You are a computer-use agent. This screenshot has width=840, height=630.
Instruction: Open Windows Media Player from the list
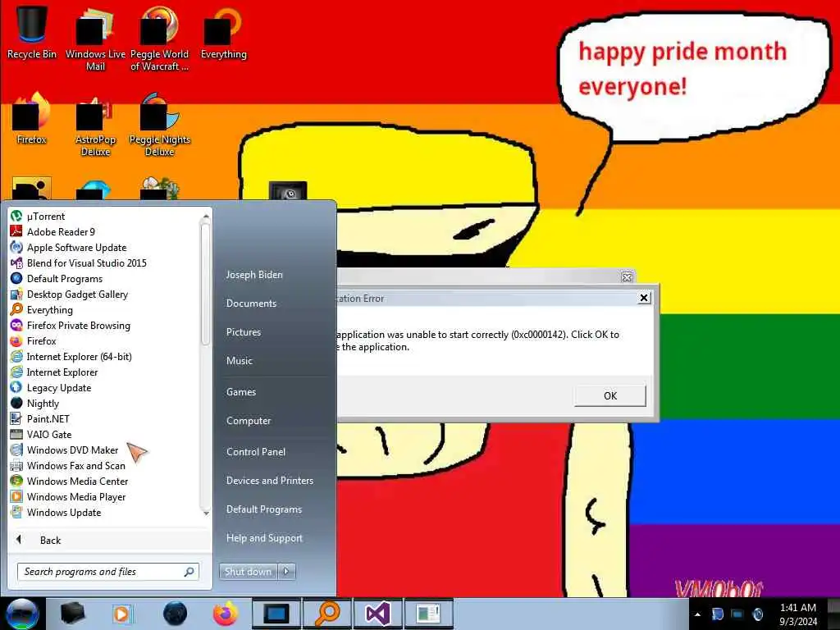pos(104,496)
